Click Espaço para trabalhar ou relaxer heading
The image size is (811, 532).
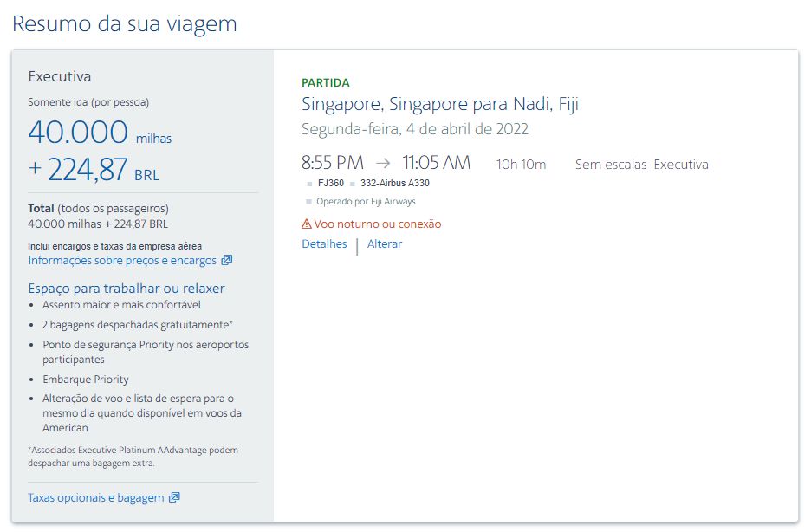[127, 289]
